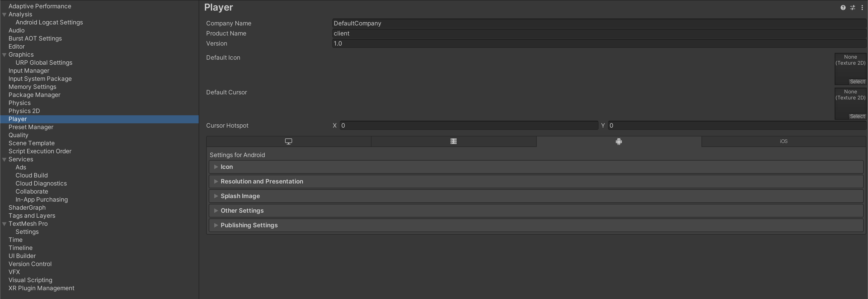Screen dimensions: 868x299
Task: Collapse the Services category in the sidebar
Action: coord(4,159)
